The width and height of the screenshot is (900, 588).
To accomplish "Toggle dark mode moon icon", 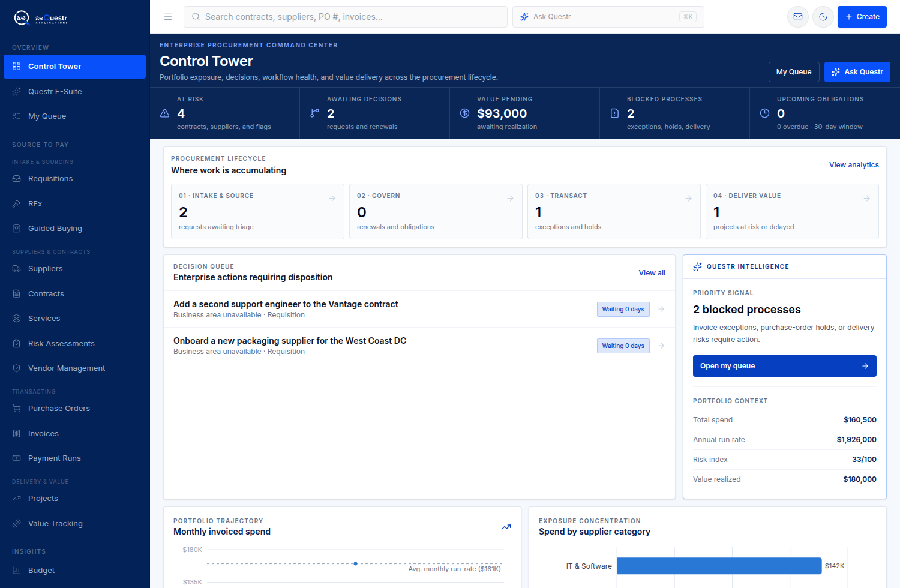I will click(823, 17).
